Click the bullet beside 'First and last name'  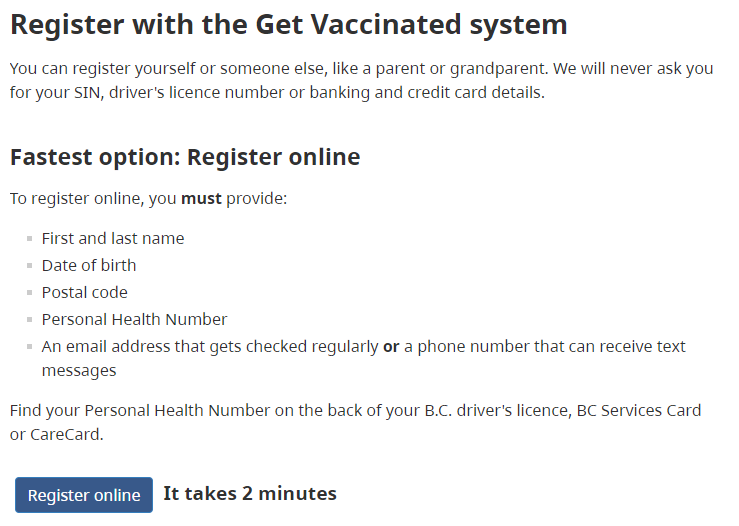[x=30, y=239]
